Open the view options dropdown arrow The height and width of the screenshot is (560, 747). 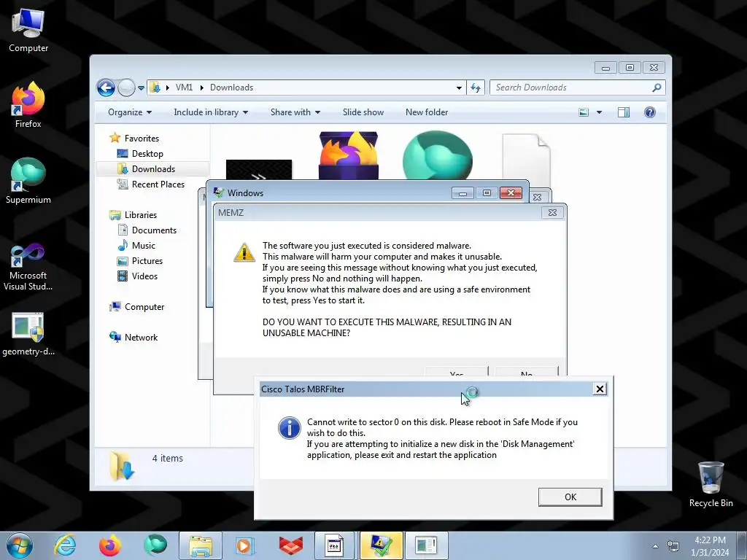click(599, 112)
